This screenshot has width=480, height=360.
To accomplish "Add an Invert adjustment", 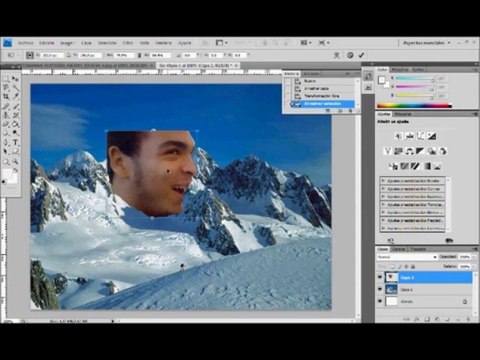I will [393, 166].
